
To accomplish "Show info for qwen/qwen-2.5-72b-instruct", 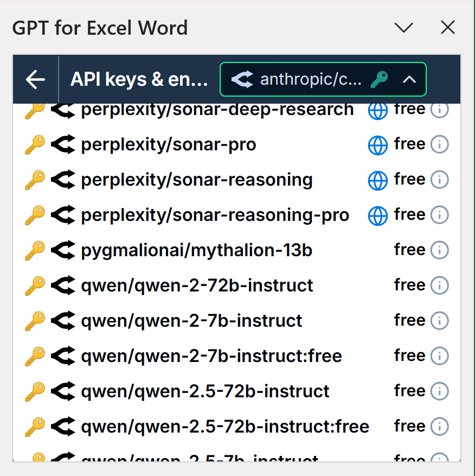I will point(440,391).
